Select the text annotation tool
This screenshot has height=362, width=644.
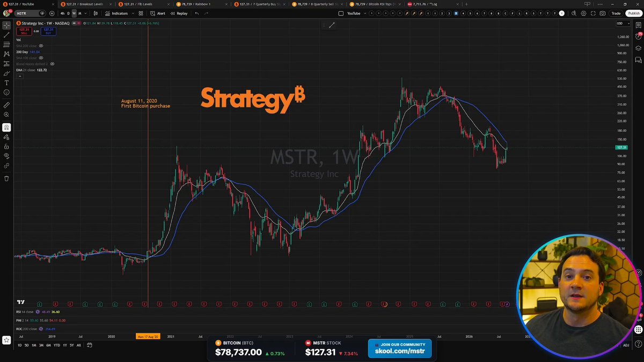click(6, 83)
